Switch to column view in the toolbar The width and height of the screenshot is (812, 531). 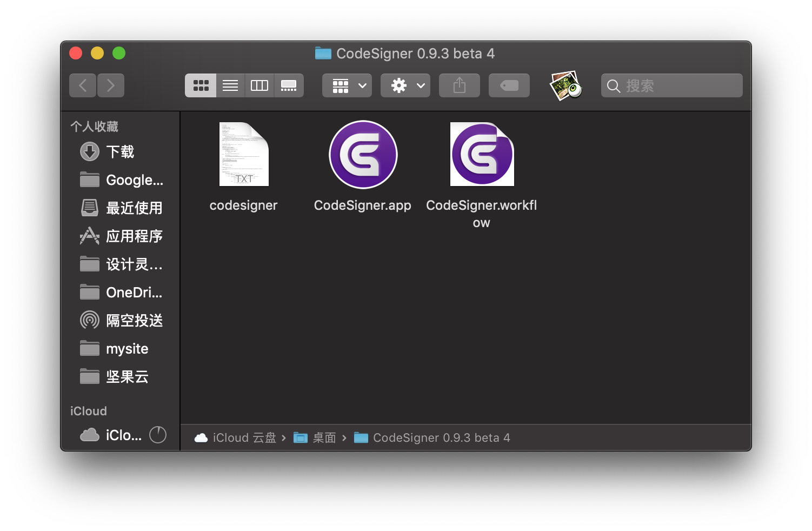point(259,85)
